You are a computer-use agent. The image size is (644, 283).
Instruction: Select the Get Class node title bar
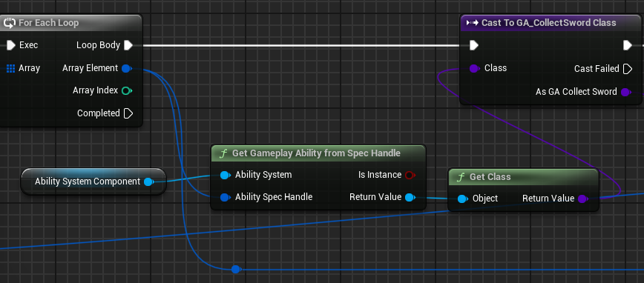pyautogui.click(x=523, y=177)
